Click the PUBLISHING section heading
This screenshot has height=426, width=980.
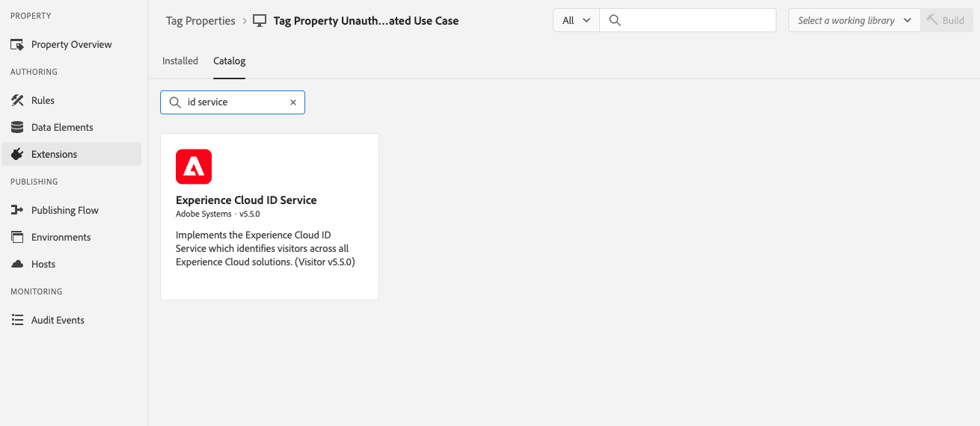[x=34, y=182]
